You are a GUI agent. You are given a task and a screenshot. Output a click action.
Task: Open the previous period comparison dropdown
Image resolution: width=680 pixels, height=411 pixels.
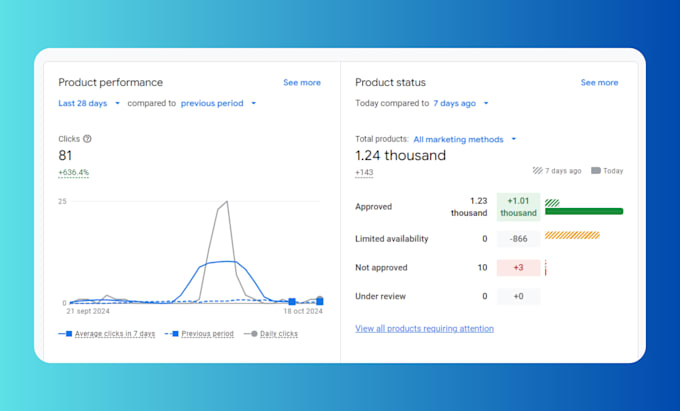tap(218, 103)
